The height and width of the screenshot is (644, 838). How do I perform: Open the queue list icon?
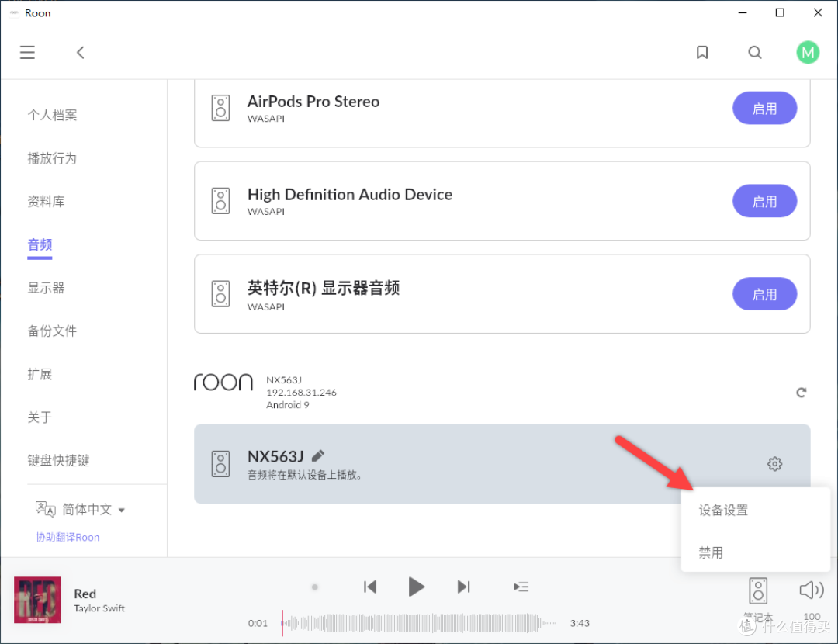(521, 587)
